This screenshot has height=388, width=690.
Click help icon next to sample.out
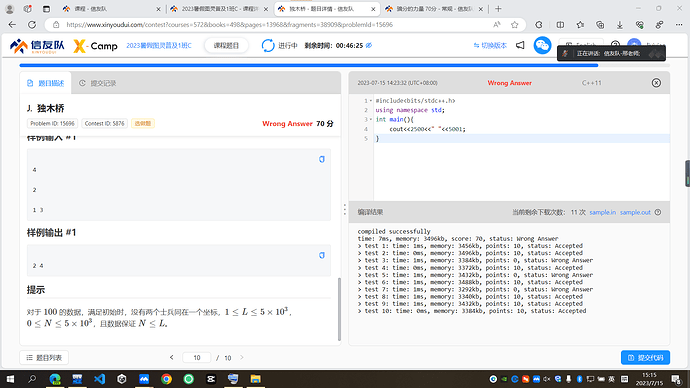click(658, 212)
